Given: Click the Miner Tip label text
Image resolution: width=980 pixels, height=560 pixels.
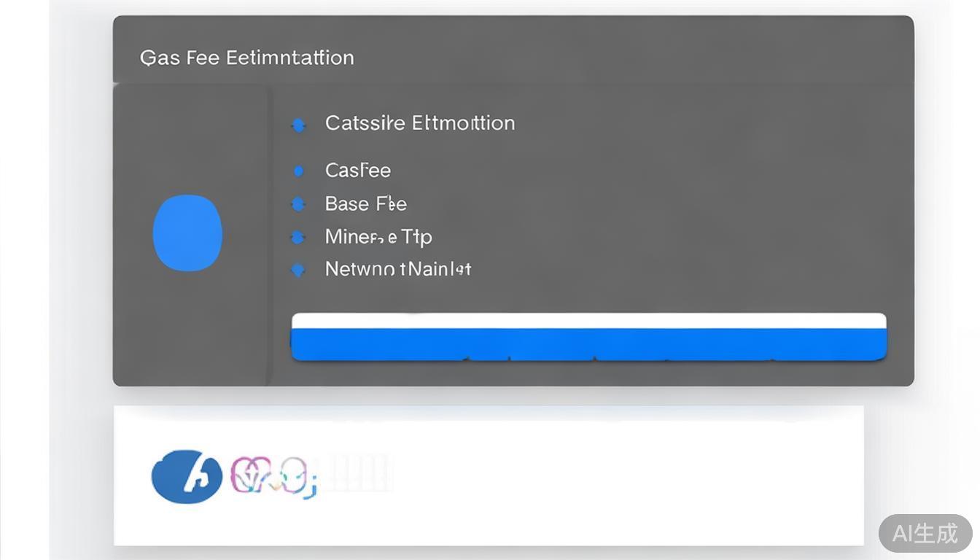Looking at the screenshot, I should click(x=378, y=237).
